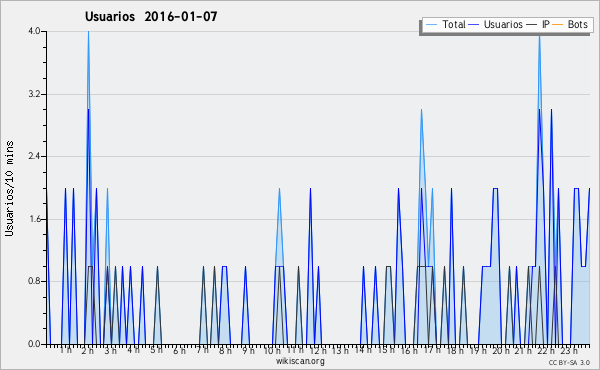Click the 3.2 y-axis label

(34, 94)
